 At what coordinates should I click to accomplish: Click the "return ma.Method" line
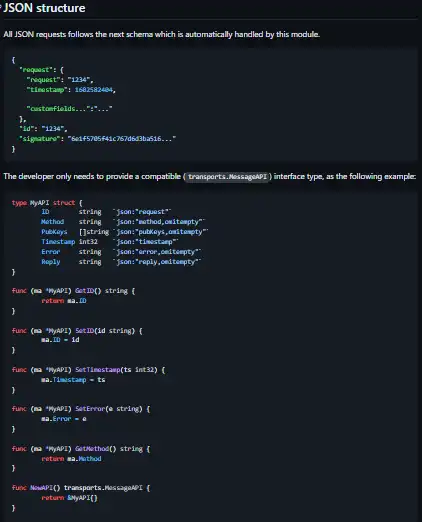[71, 459]
